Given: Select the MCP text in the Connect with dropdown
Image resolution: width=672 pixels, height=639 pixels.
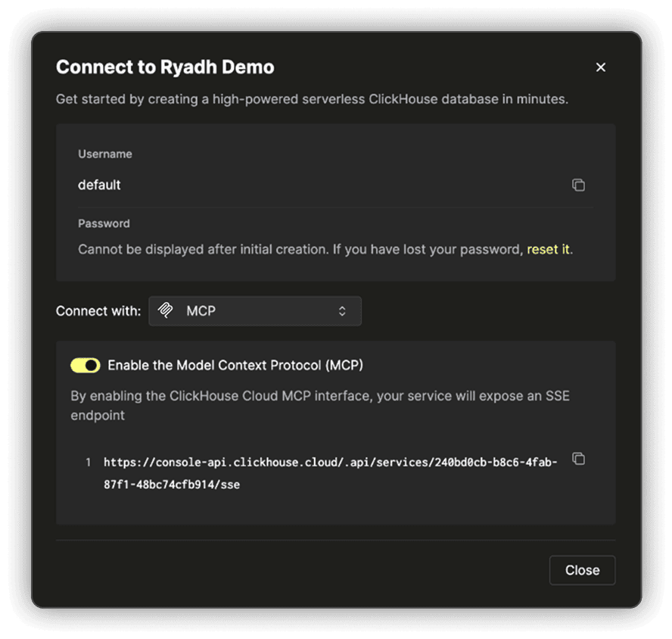Looking at the screenshot, I should tap(201, 310).
